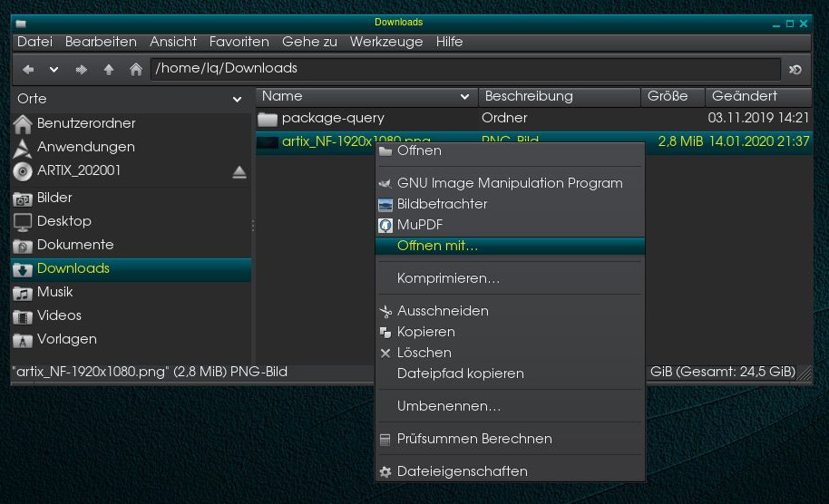Open the navigation history dropdown arrow

tap(54, 69)
